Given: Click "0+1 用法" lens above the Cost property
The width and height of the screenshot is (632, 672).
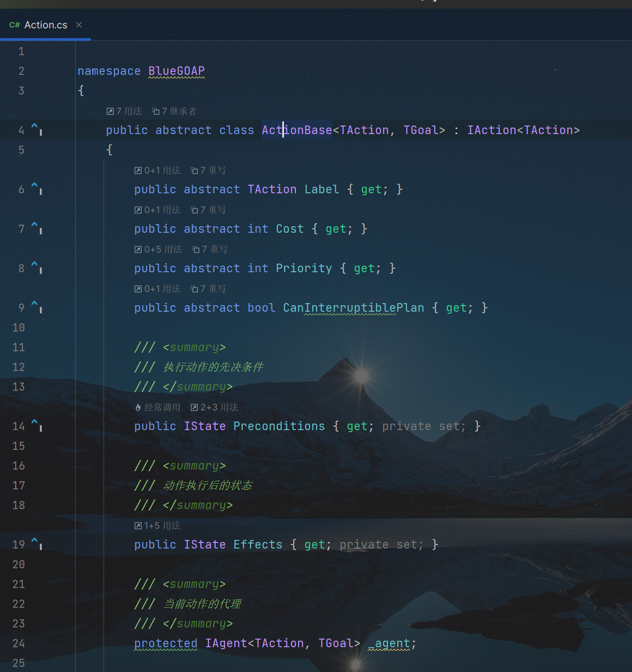Looking at the screenshot, I should coord(157,210).
